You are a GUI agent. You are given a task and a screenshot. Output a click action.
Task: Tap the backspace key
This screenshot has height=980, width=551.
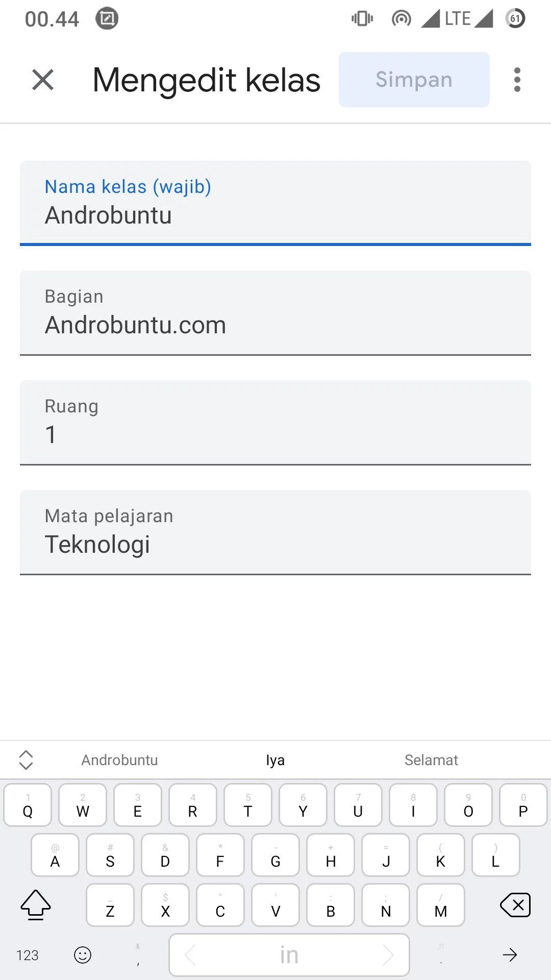click(x=517, y=905)
